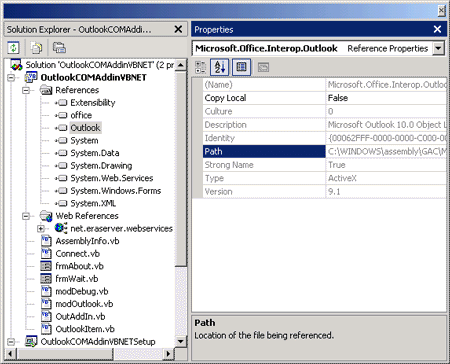Image resolution: width=450 pixels, height=364 pixels.
Task: Select OutAddIn.vb file
Action: [x=80, y=317]
